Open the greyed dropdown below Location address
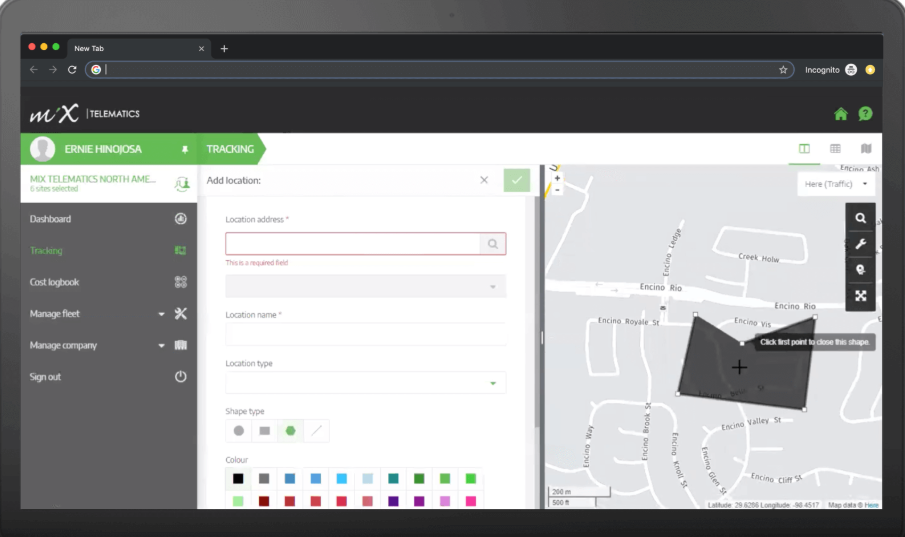 pos(366,286)
